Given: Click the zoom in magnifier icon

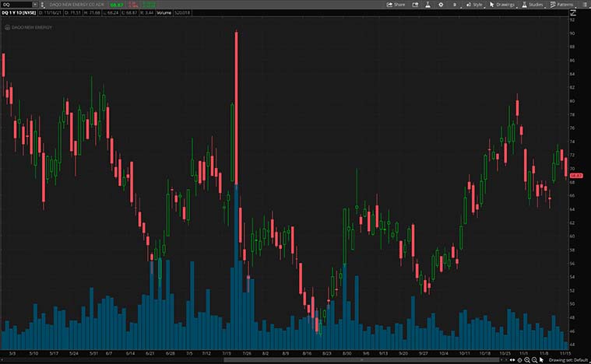Looking at the screenshot, I should (528, 360).
